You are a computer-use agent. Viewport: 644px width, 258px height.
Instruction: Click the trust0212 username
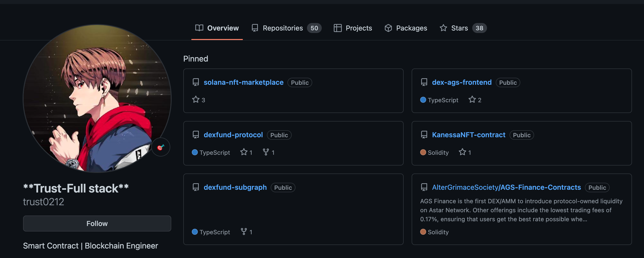tap(44, 202)
